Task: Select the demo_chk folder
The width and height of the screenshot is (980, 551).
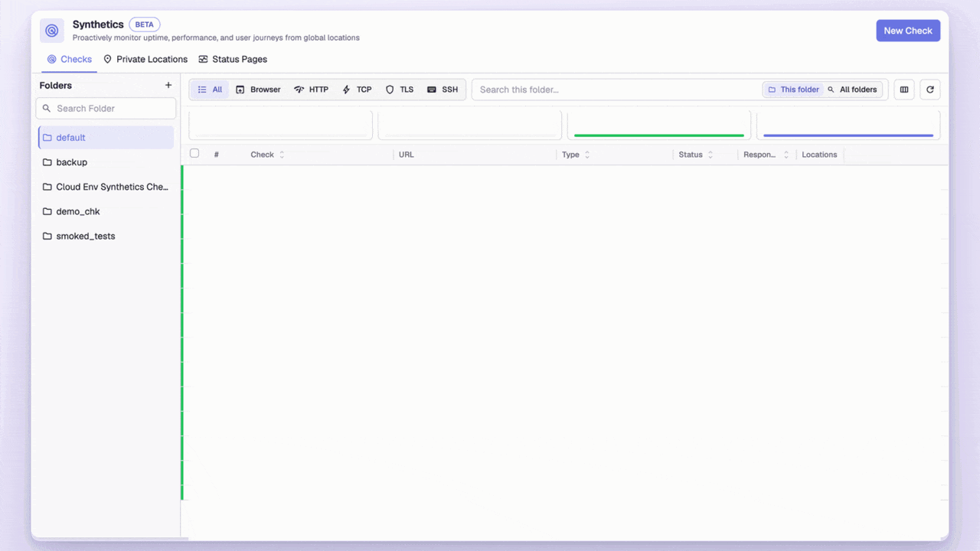Action: point(106,211)
